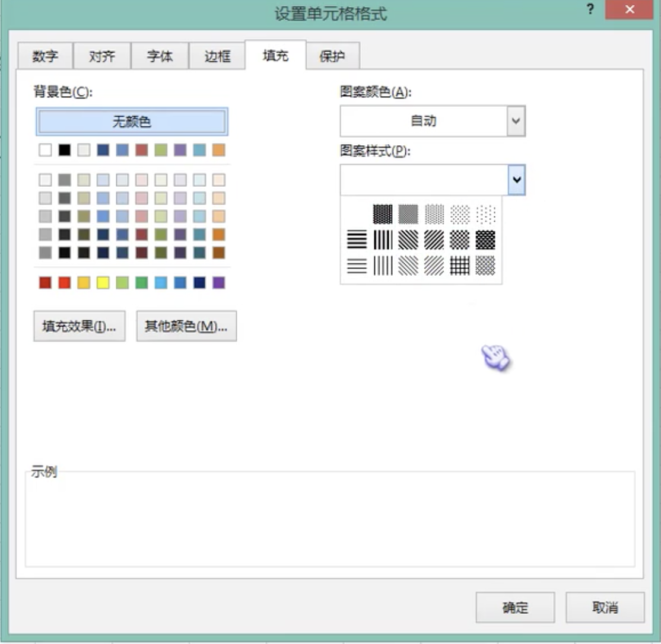Select the 75% gray pattern style
661x644 pixels.
click(382, 214)
